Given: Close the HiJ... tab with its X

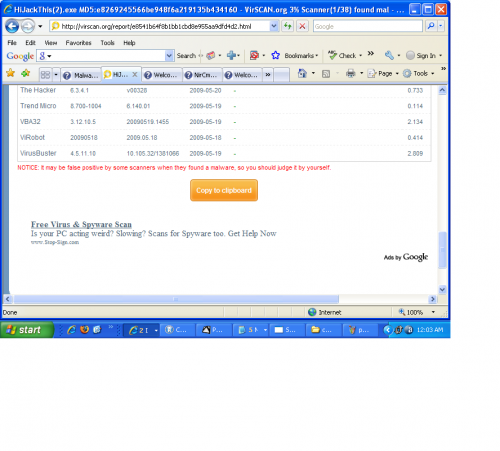Looking at the screenshot, I should [x=135, y=74].
